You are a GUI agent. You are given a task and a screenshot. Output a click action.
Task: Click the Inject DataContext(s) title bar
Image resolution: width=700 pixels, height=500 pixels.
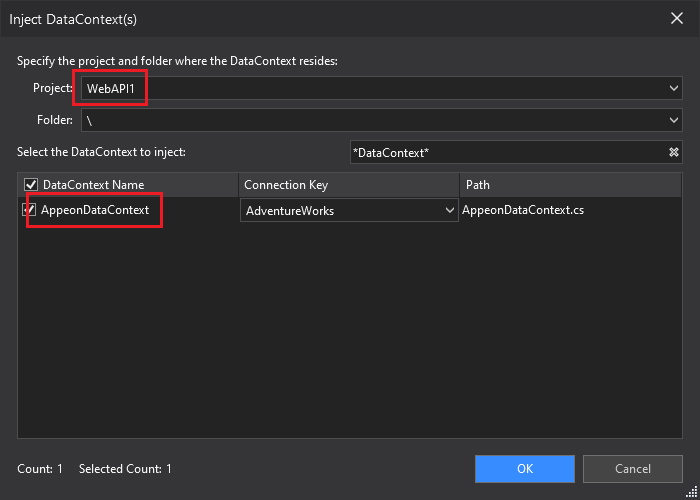[x=300, y=17]
